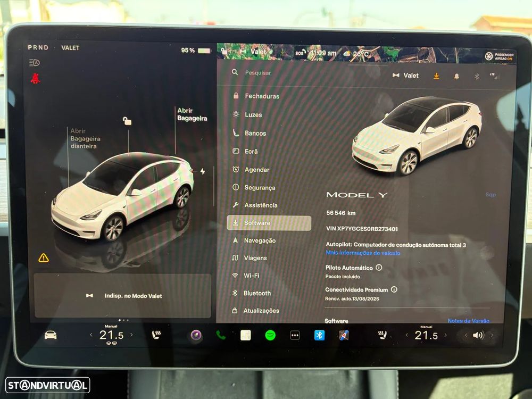Tap the yellow warning triangle alert
The height and width of the screenshot is (399, 532).
(x=44, y=258)
